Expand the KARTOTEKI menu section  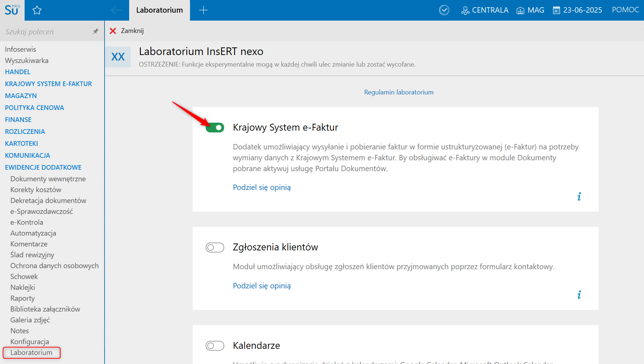pos(21,144)
